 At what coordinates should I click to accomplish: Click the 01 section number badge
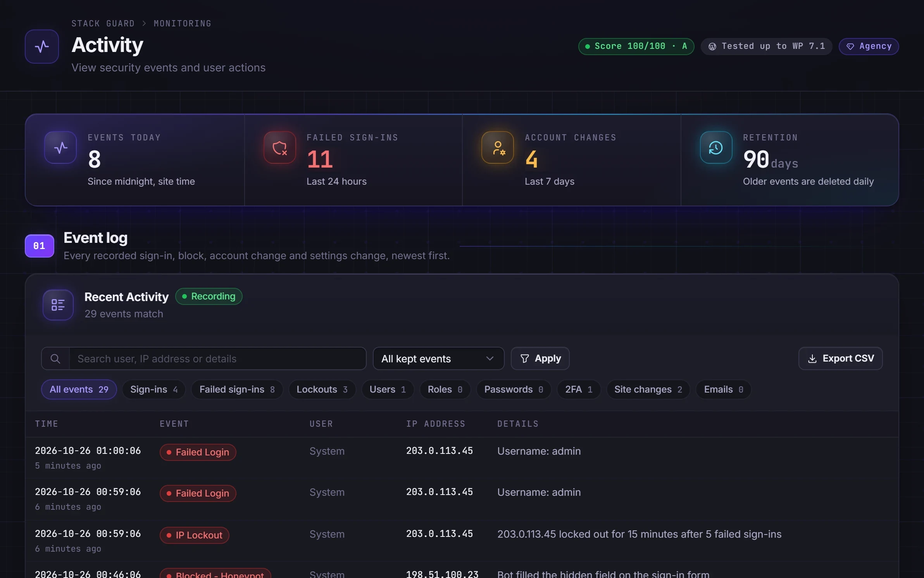tap(40, 246)
